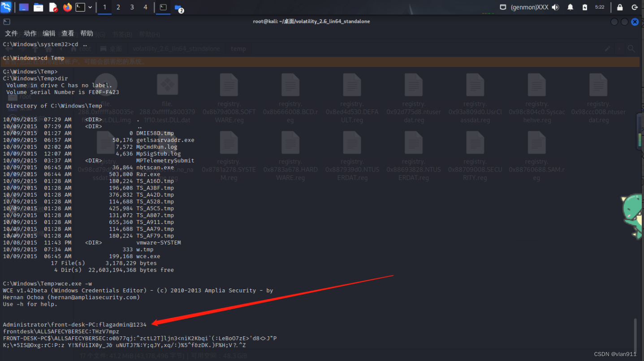This screenshot has width=644, height=361.
Task: Click the 'wce.exe -w' command line
Action: coord(47,284)
